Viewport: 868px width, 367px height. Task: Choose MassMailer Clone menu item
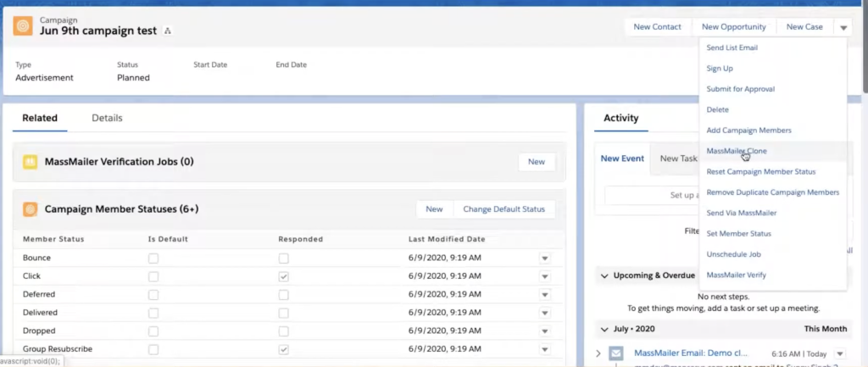click(x=737, y=151)
